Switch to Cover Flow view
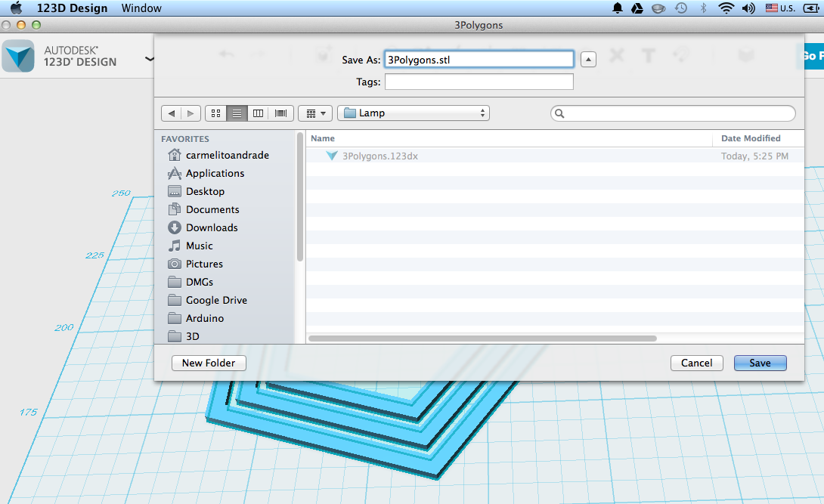Viewport: 824px width, 504px height. [280, 113]
